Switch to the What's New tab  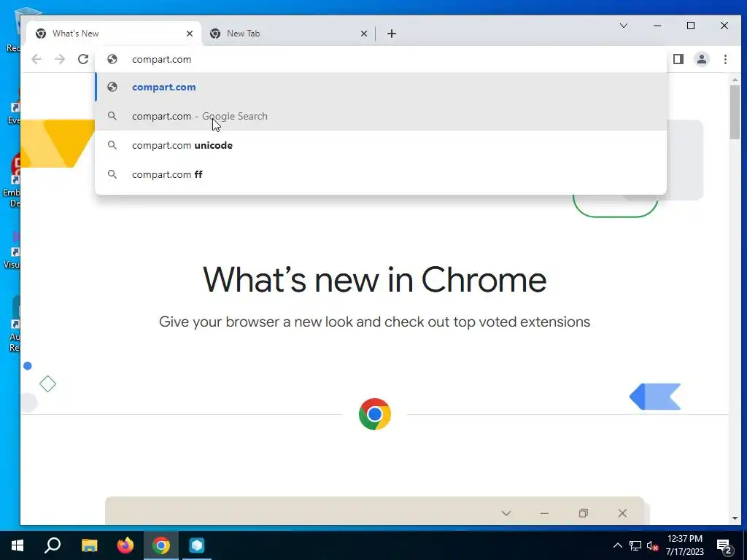pos(115,34)
